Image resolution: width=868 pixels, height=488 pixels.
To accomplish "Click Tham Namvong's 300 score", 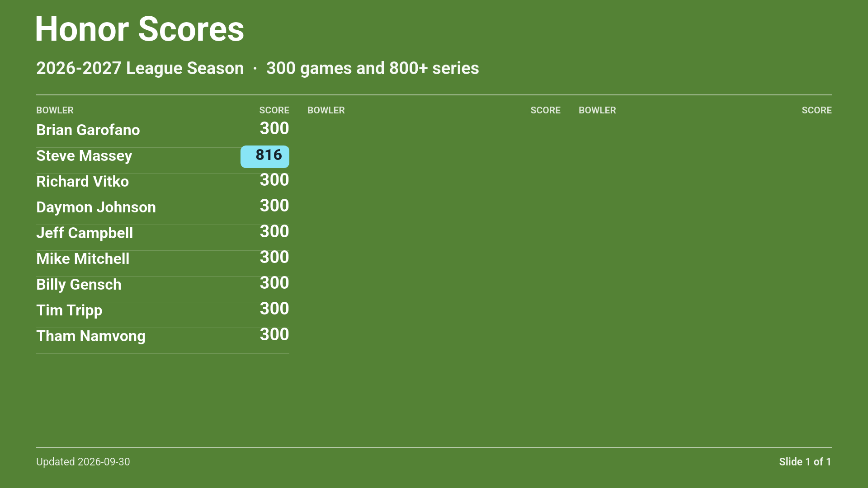I will [x=274, y=334].
